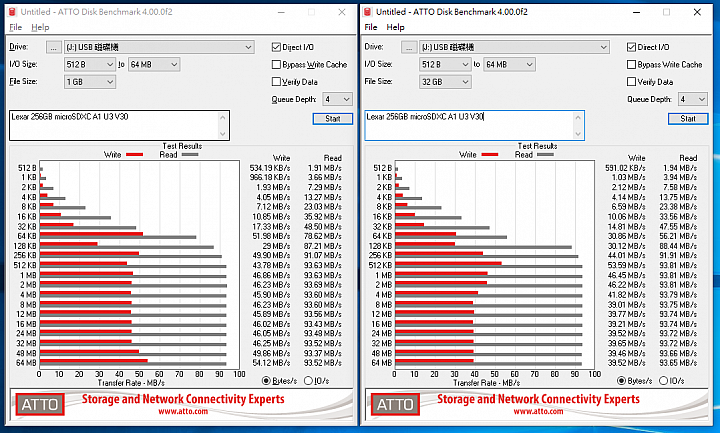
Task: Click drive browse button in left window
Action: pos(54,47)
